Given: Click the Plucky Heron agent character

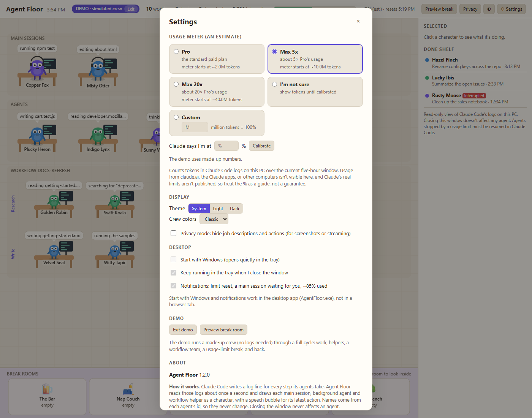Looking at the screenshot, I should [37, 138].
